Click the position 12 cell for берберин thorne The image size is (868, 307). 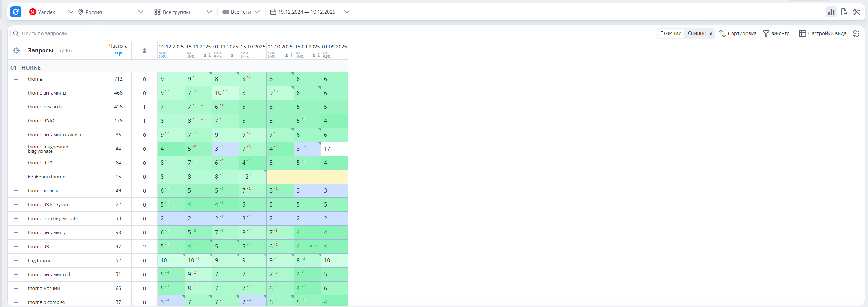253,177
